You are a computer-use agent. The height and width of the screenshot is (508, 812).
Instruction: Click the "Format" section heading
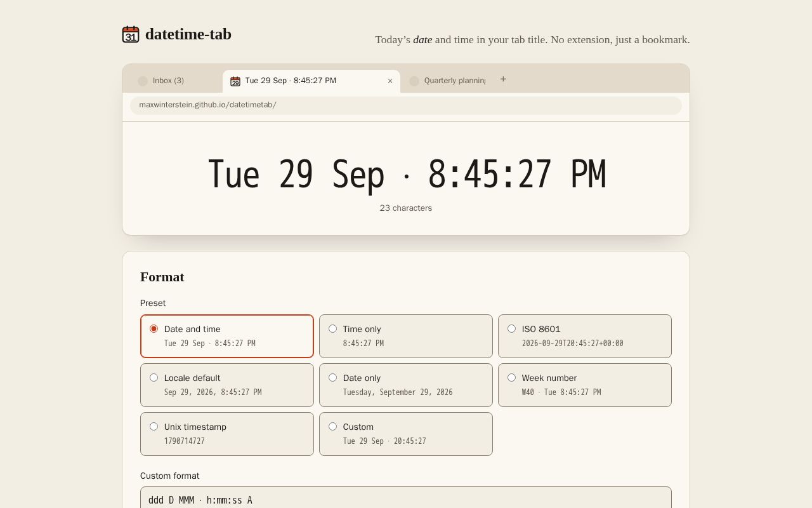click(x=162, y=277)
